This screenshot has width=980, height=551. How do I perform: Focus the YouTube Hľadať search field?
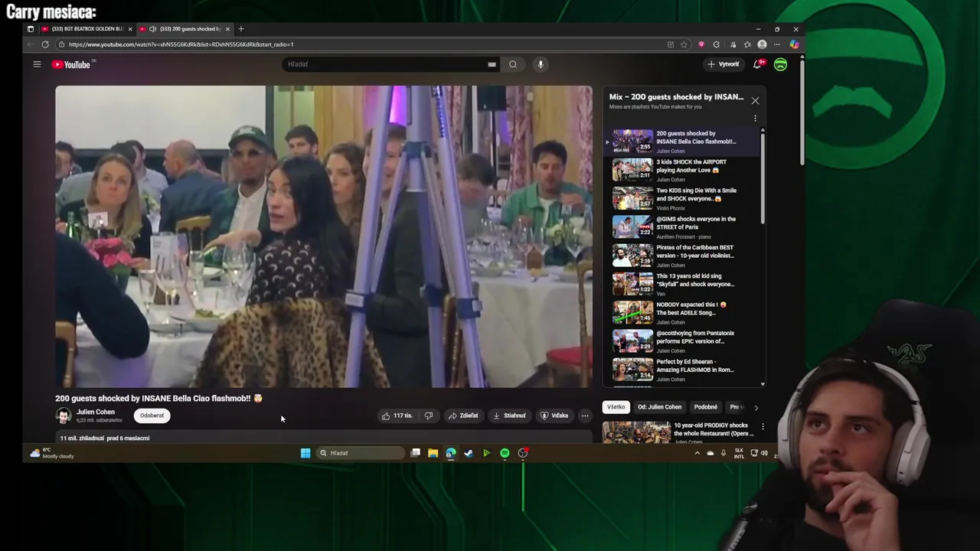point(387,64)
